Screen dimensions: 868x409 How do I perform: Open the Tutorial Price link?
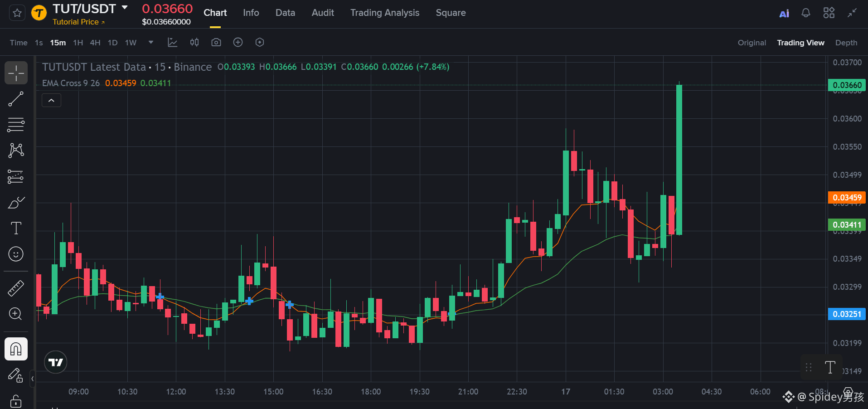coord(78,22)
